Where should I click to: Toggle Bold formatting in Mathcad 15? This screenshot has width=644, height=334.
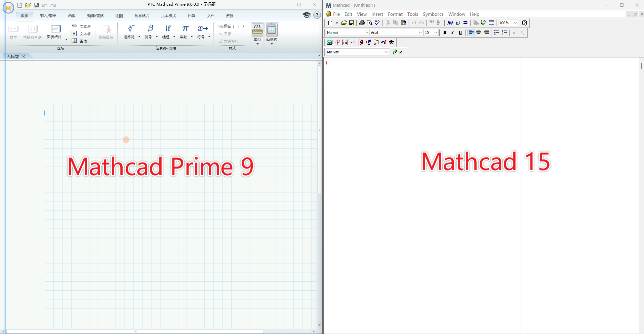445,33
